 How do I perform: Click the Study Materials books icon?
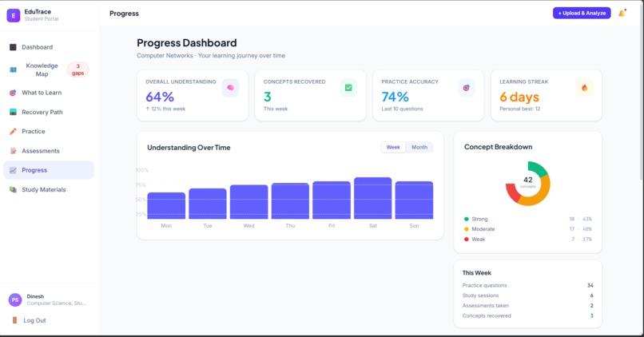pyautogui.click(x=13, y=189)
